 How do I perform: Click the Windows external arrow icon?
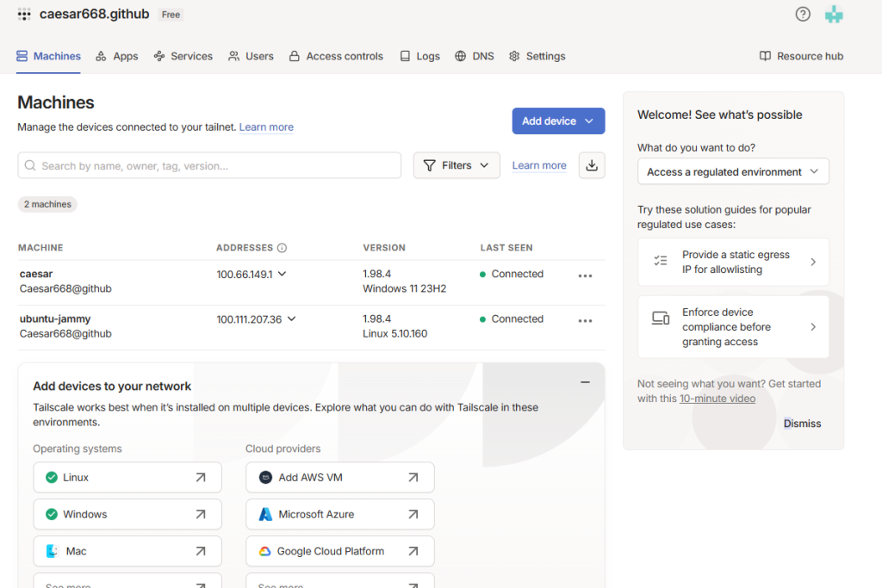[200, 514]
